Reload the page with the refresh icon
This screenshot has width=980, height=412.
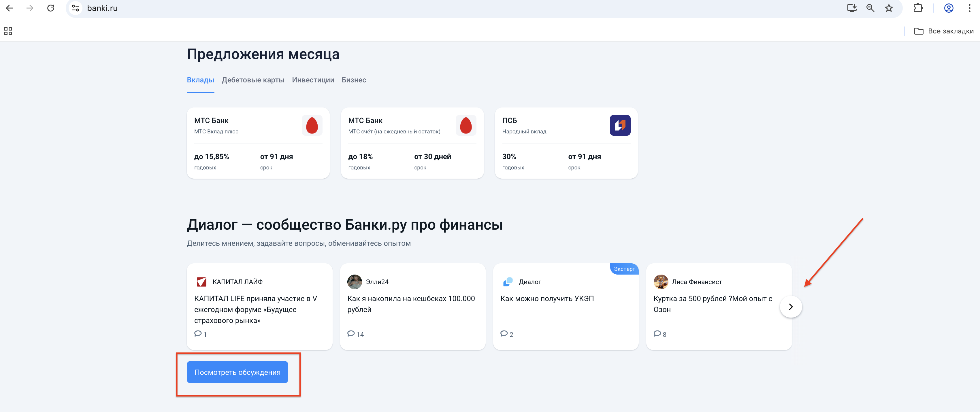pyautogui.click(x=51, y=8)
